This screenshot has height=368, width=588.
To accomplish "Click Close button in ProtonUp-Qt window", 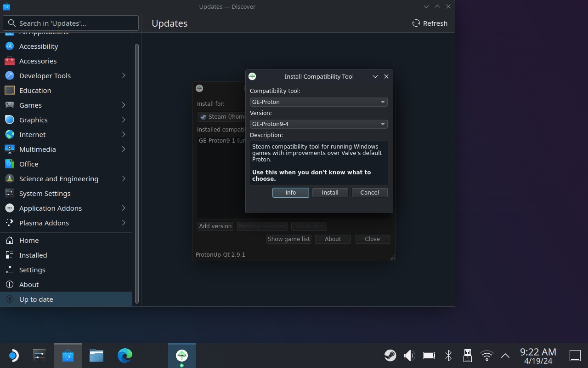I will tap(372, 239).
